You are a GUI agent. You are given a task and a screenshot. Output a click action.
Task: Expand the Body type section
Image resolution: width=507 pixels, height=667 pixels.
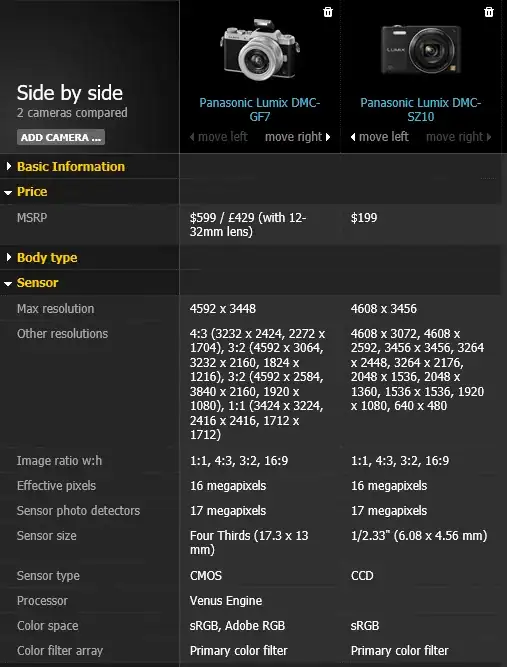click(42, 257)
